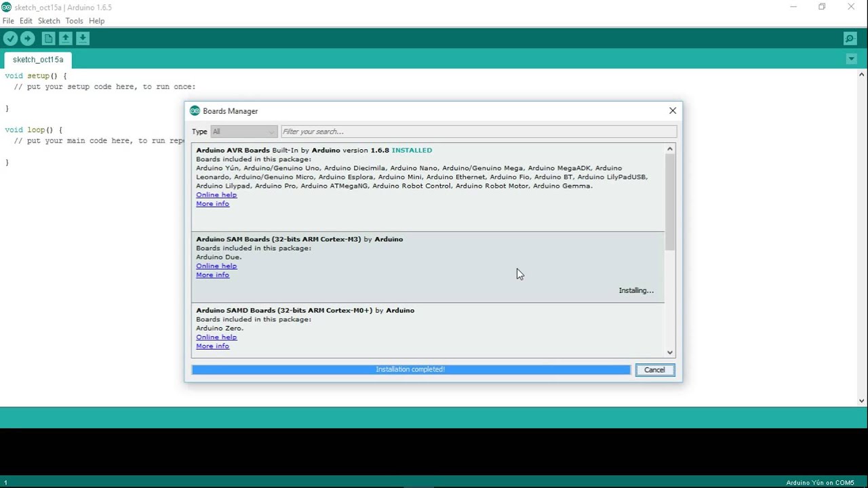Click the Verify sketch checkmark icon
The image size is (868, 488).
point(10,39)
